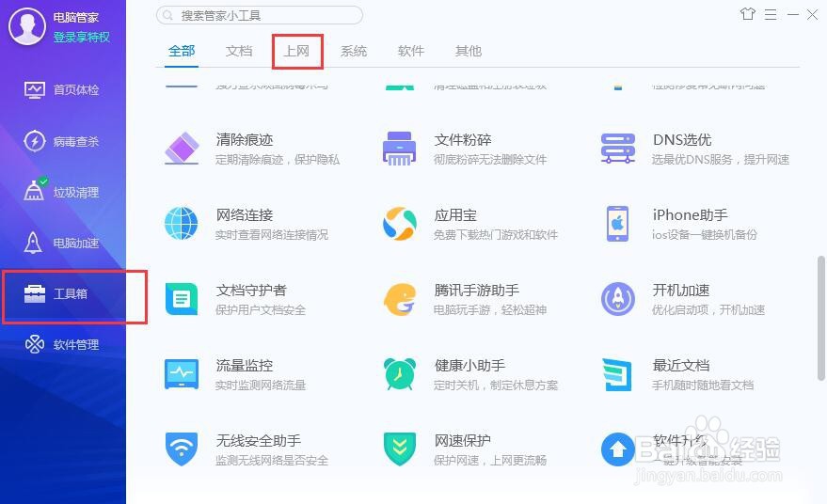Click the 网络连接 title text

coord(245,215)
